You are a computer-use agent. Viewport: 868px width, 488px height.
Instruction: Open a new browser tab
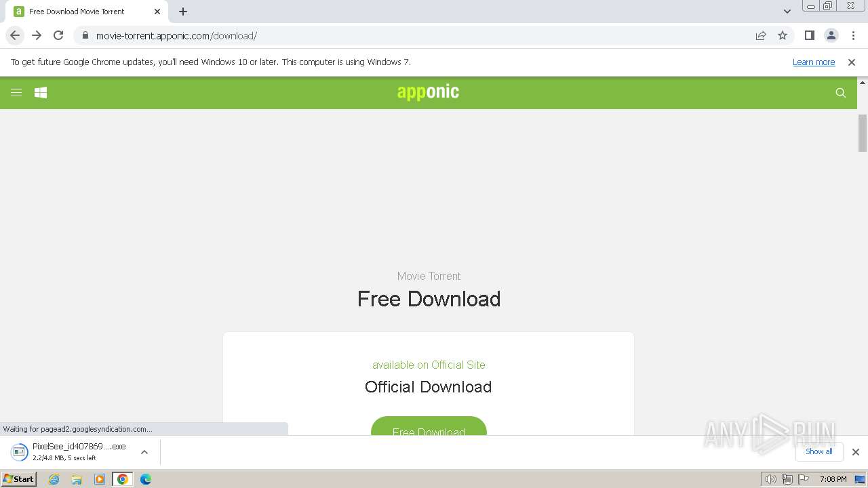pos(183,12)
